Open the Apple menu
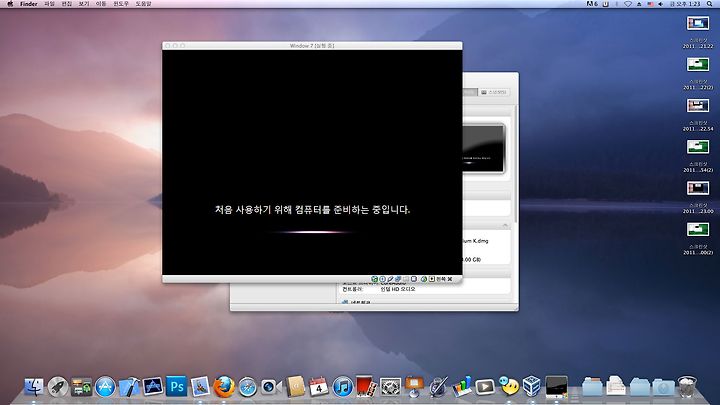The width and height of the screenshot is (720, 405). (x=10, y=4)
